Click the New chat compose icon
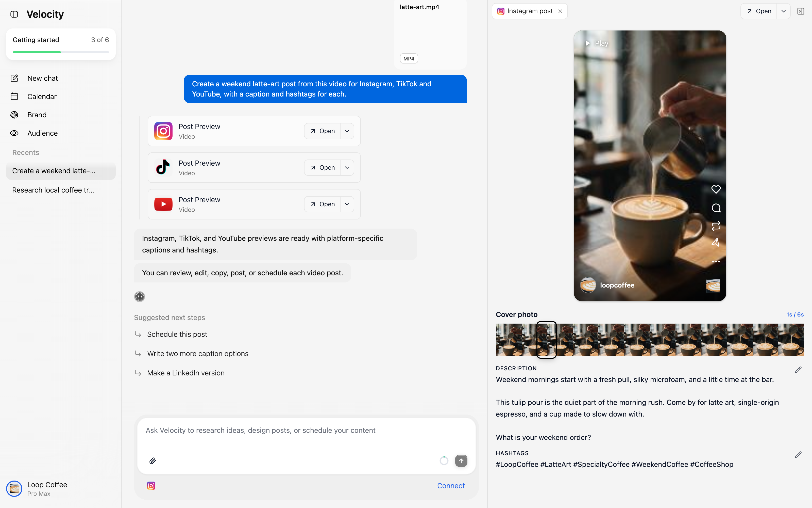Screen dimensions: 812x508 tap(14, 78)
